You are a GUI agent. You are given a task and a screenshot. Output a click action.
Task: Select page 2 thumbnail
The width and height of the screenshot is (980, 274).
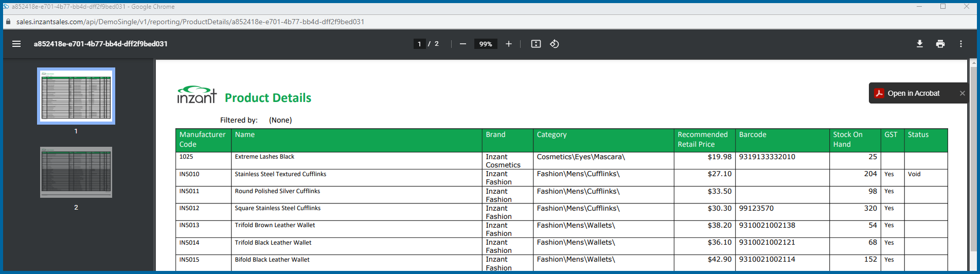coord(76,172)
